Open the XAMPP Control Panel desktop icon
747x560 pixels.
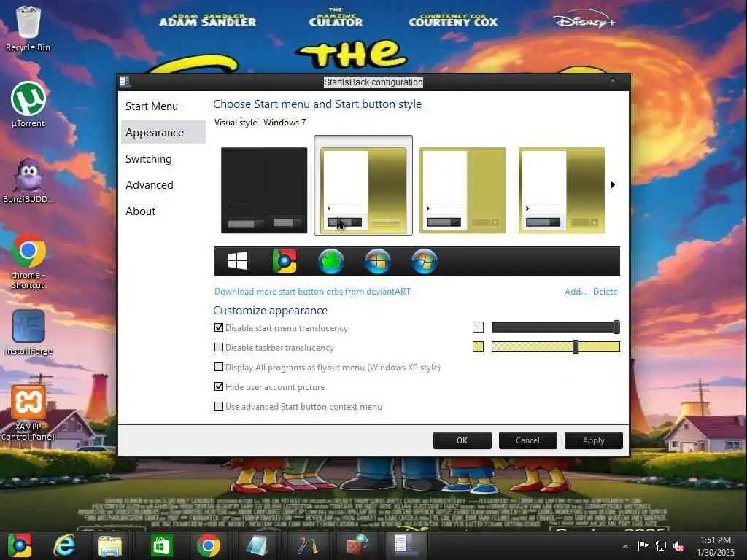tap(28, 413)
